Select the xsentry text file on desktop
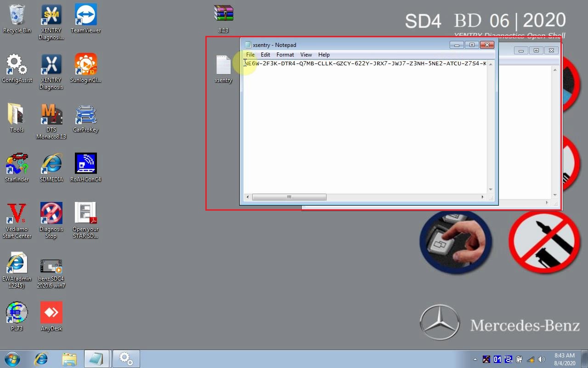588x368 pixels. [223, 69]
